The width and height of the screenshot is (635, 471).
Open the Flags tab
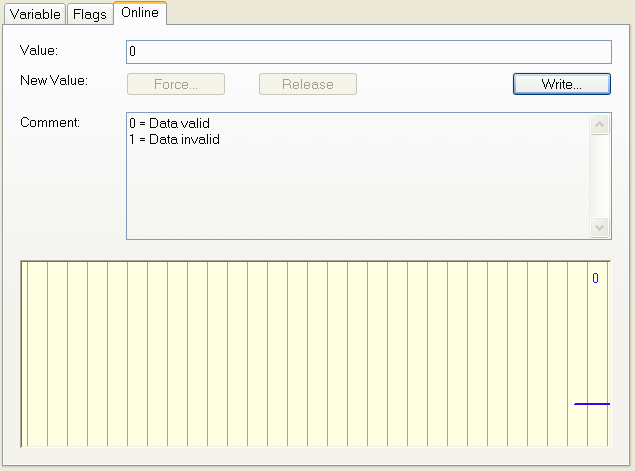click(x=90, y=14)
